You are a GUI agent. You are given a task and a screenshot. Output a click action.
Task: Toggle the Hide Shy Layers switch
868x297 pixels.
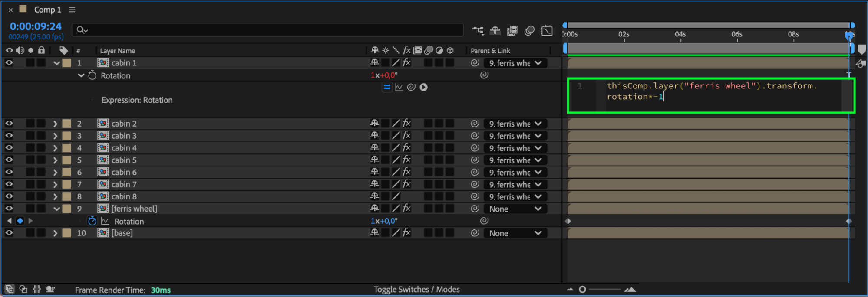coord(495,30)
